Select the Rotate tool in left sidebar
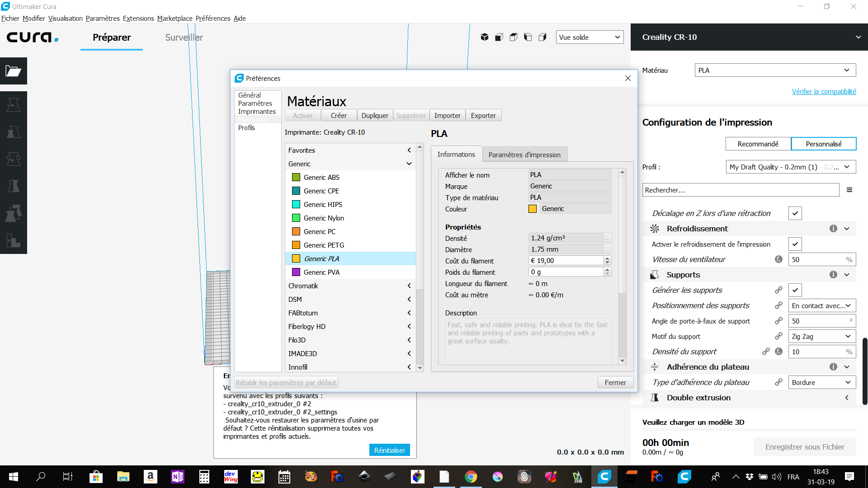Screen dimensions: 868x488 (x=14, y=159)
